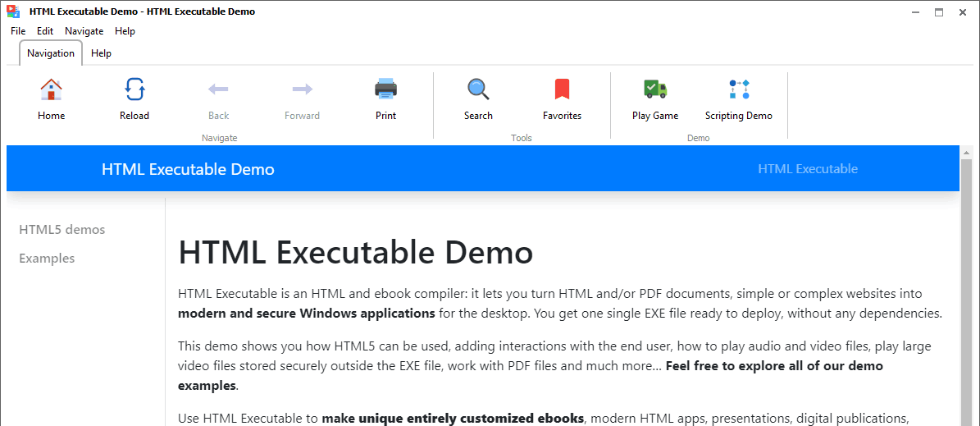Image resolution: width=980 pixels, height=426 pixels.
Task: Click the bold text 'make unique entirely customized ebooks'
Action: coord(453,418)
